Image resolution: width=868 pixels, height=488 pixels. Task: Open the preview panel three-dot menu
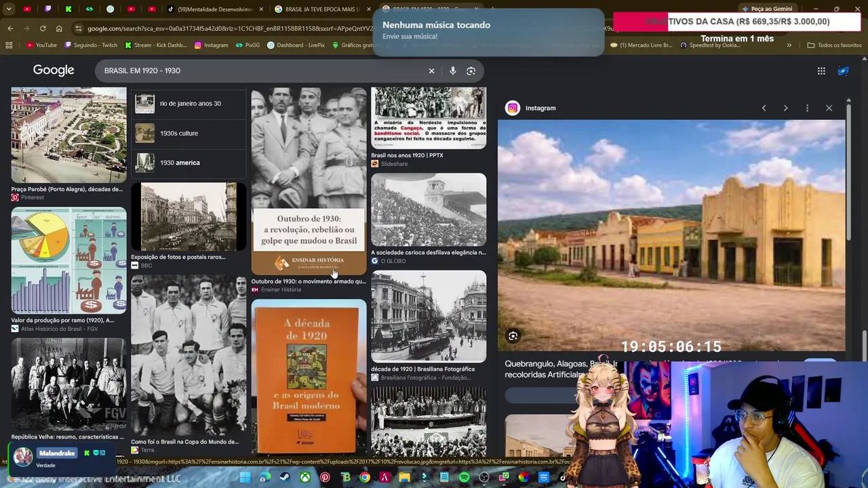(807, 108)
